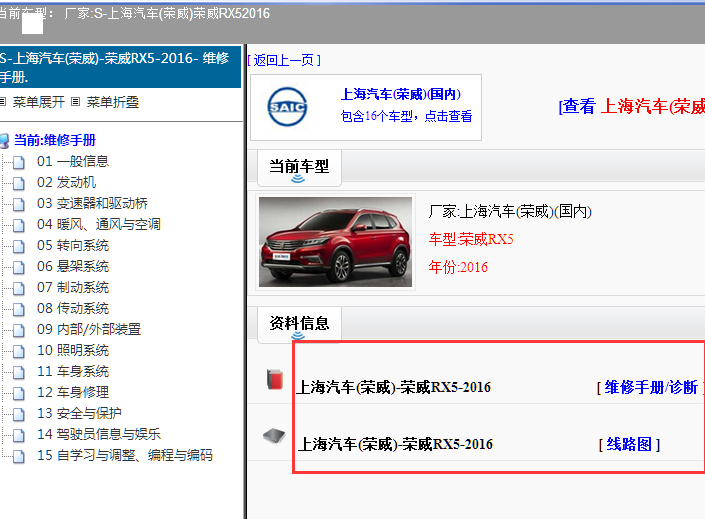Click the page icon beside 02 发动机
705x519 pixels.
[19, 183]
